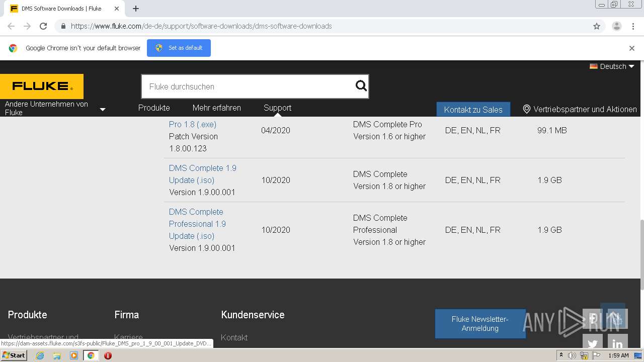Image resolution: width=644 pixels, height=362 pixels.
Task: Click the Opera taskbar icon
Action: click(x=108, y=355)
